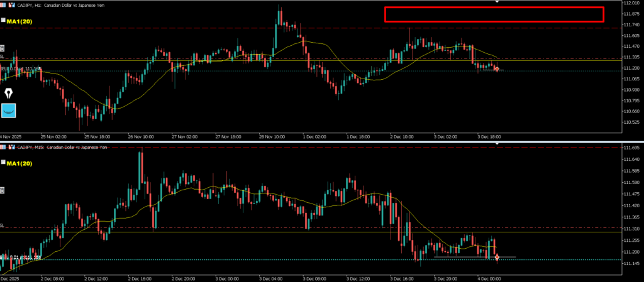Click the blue smiley face icon
This screenshot has height=282, width=644.
point(9,111)
